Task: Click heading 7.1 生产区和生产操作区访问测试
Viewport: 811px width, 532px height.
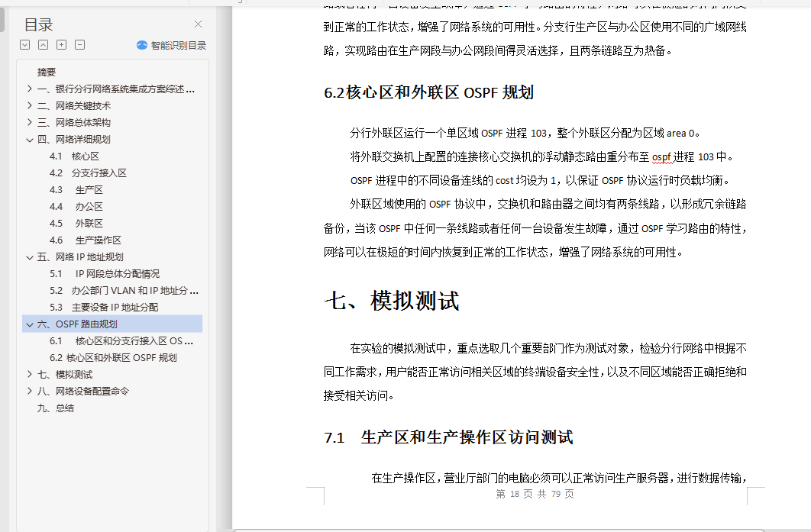Action: [448, 437]
